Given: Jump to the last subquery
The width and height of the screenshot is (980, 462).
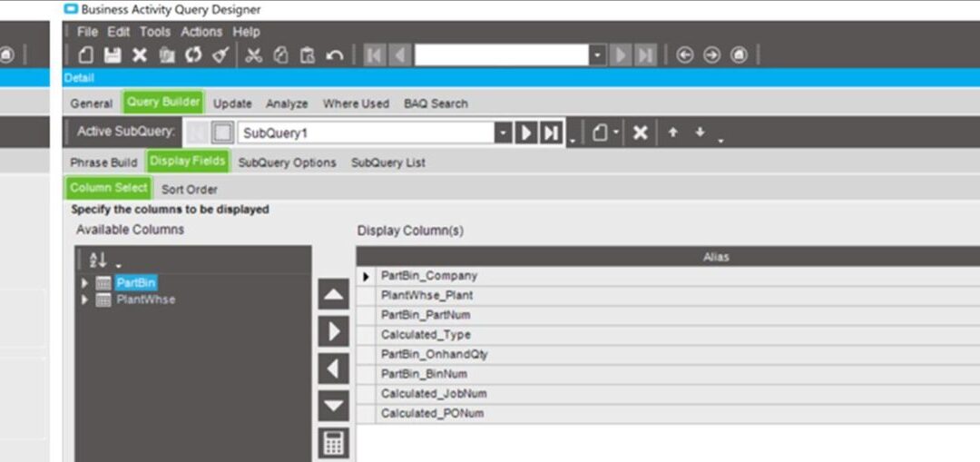Looking at the screenshot, I should [551, 133].
